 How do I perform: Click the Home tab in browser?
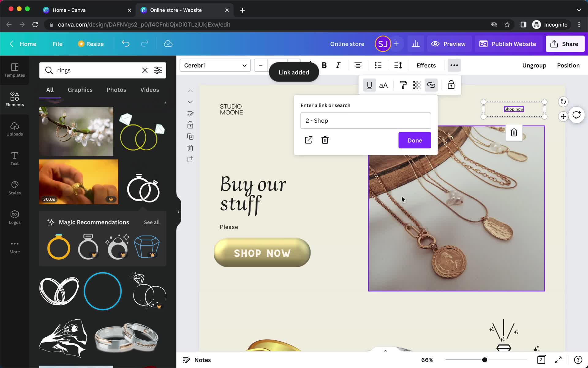[x=85, y=10]
